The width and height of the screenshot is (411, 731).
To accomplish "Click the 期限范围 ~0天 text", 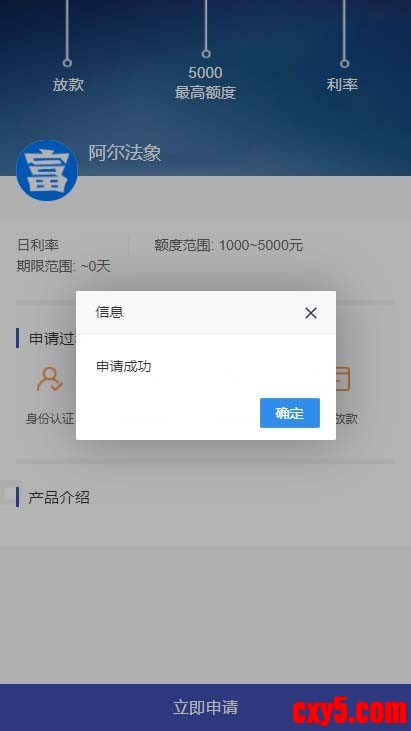I will (x=63, y=266).
